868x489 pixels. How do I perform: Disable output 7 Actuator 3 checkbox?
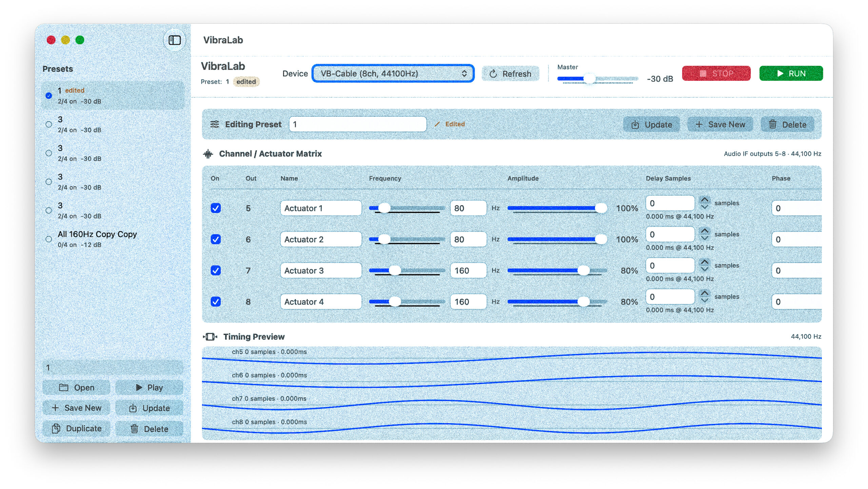tap(216, 270)
